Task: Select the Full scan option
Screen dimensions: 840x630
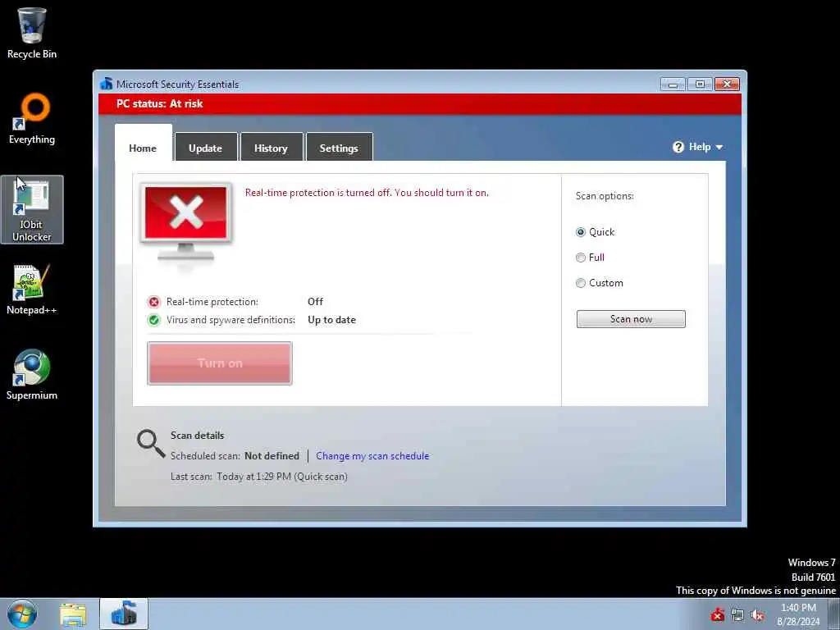Action: pyautogui.click(x=590, y=258)
